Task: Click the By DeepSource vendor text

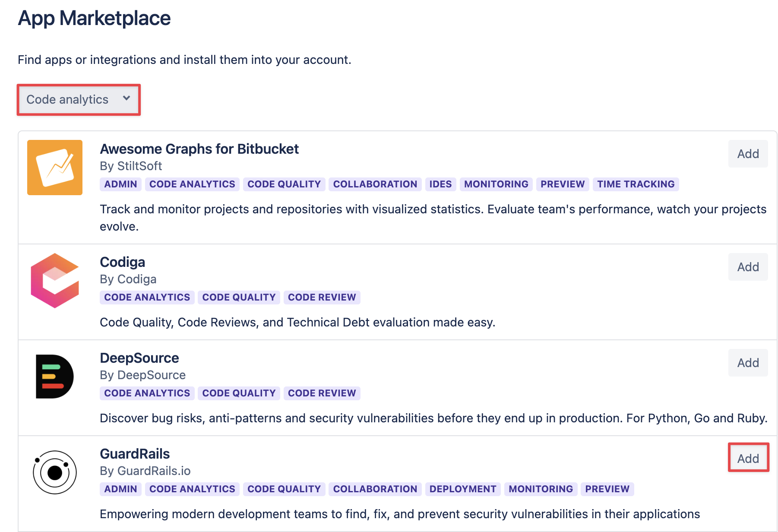Action: point(142,375)
